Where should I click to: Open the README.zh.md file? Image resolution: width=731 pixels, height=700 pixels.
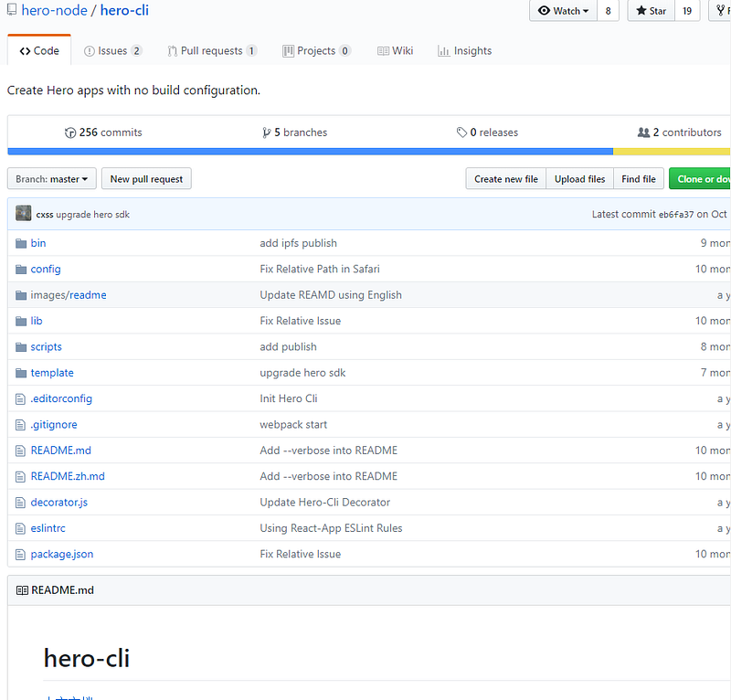point(68,477)
